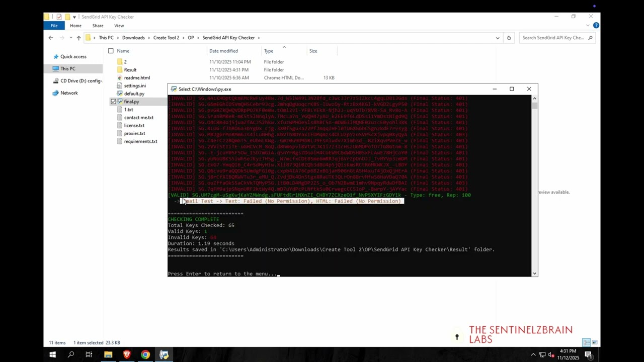The image size is (644, 362).
Task: Click console scrollbar up arrow
Action: [x=534, y=98]
